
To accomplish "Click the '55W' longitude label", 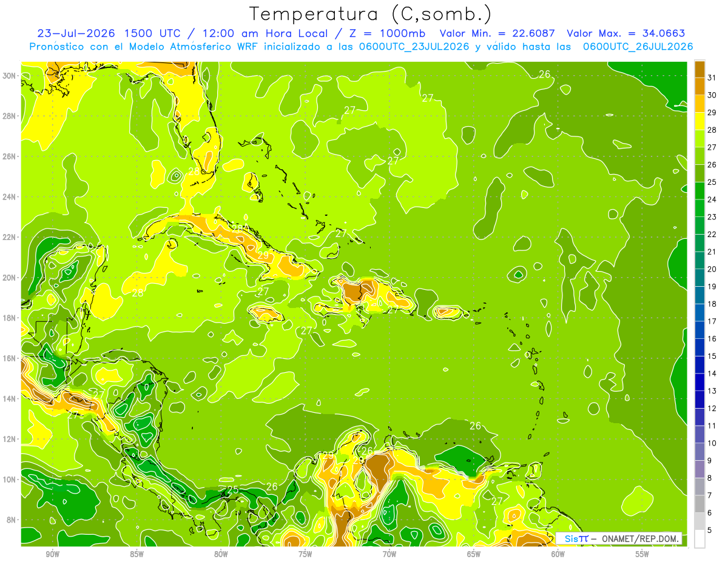I will click(x=642, y=554).
